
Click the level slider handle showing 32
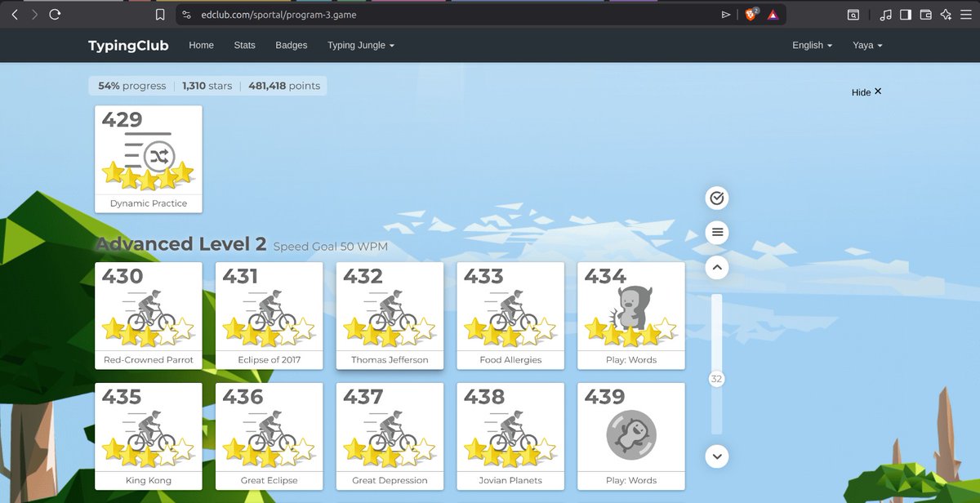click(717, 379)
